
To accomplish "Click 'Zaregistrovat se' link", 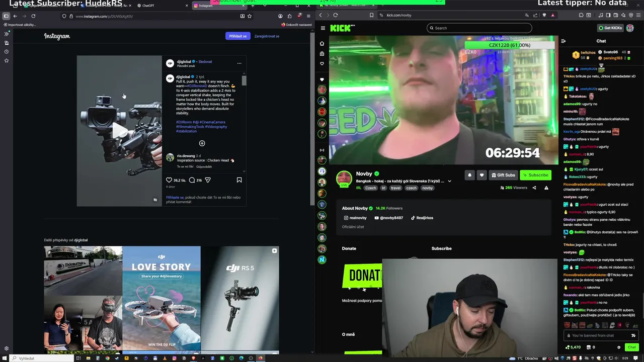I will (x=267, y=36).
